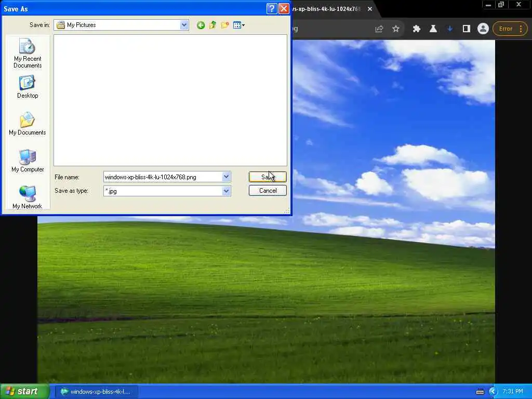This screenshot has width=532, height=399.
Task: Create a new folder
Action: [x=224, y=25]
